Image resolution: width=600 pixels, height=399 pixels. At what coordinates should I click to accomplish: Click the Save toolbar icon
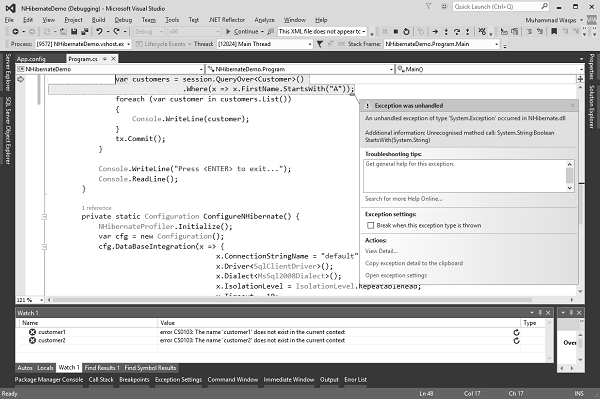pyautogui.click(x=74, y=31)
